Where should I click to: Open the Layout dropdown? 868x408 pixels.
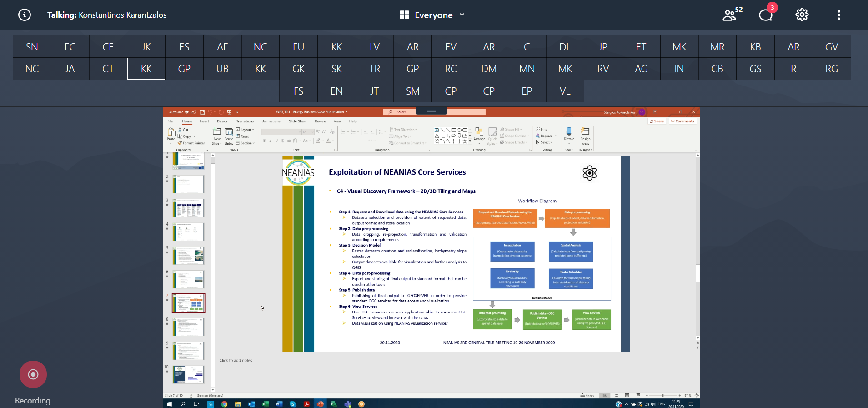pyautogui.click(x=245, y=130)
